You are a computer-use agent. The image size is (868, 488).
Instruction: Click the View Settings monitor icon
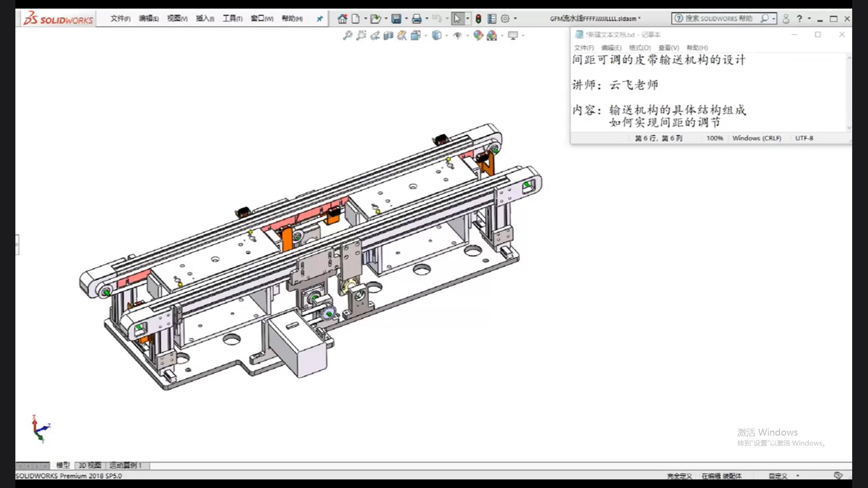(513, 35)
